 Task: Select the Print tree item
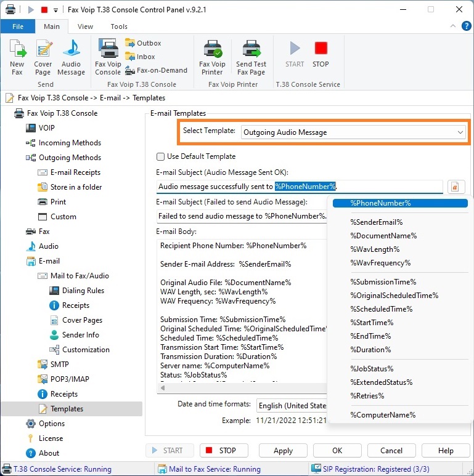[52, 202]
